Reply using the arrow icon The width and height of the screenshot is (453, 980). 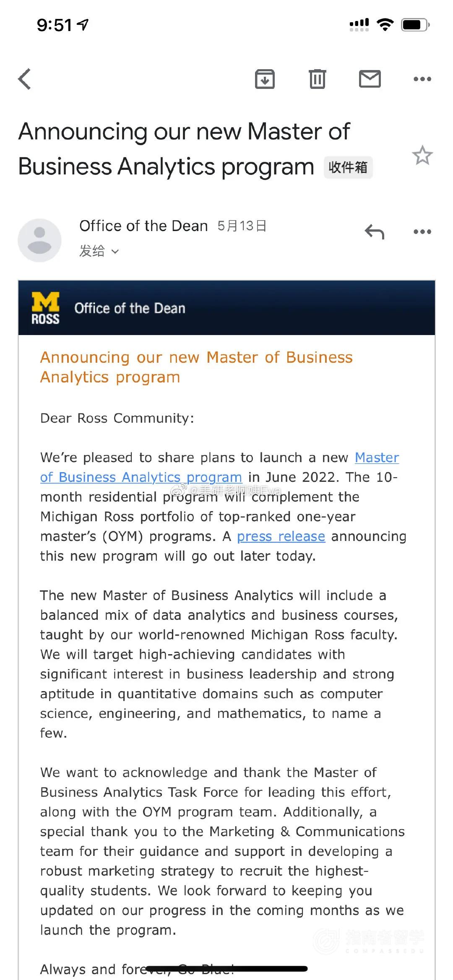click(375, 231)
